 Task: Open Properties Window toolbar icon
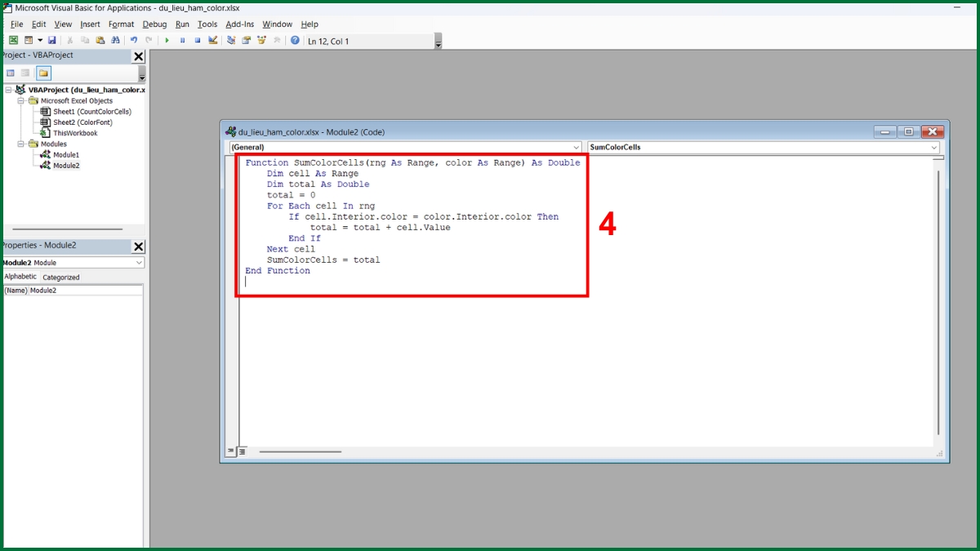246,40
